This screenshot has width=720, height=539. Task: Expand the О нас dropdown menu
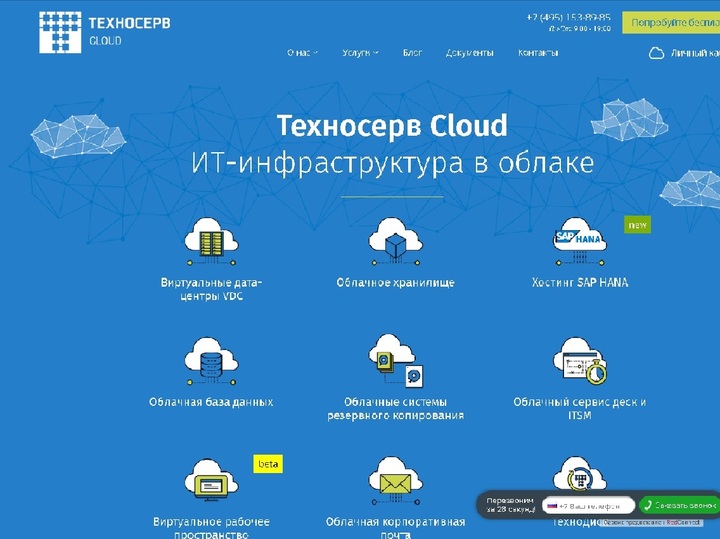302,53
